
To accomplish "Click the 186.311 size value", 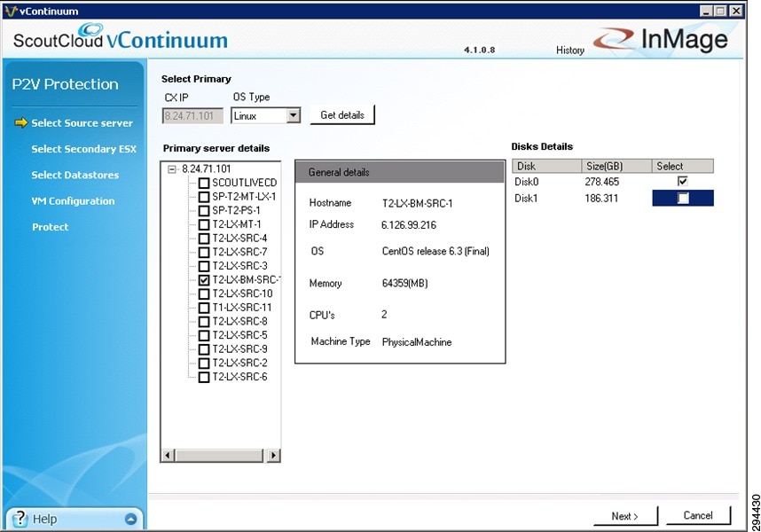I will 602,199.
